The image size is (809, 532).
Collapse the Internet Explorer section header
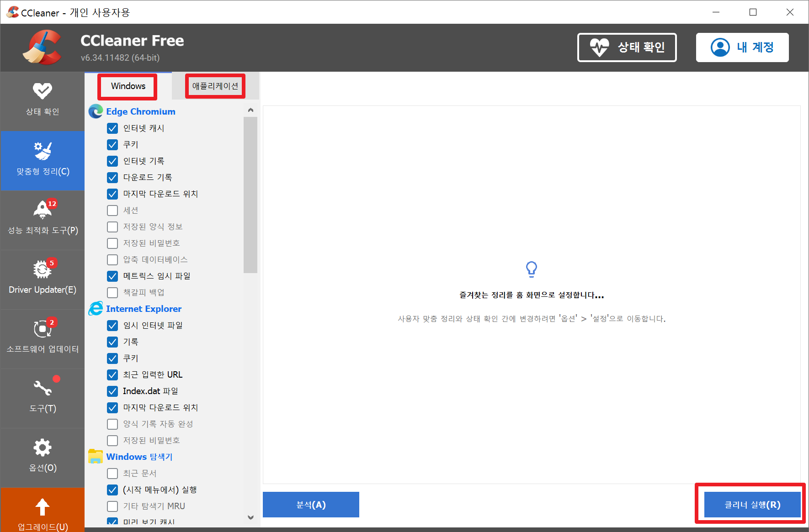pyautogui.click(x=144, y=309)
